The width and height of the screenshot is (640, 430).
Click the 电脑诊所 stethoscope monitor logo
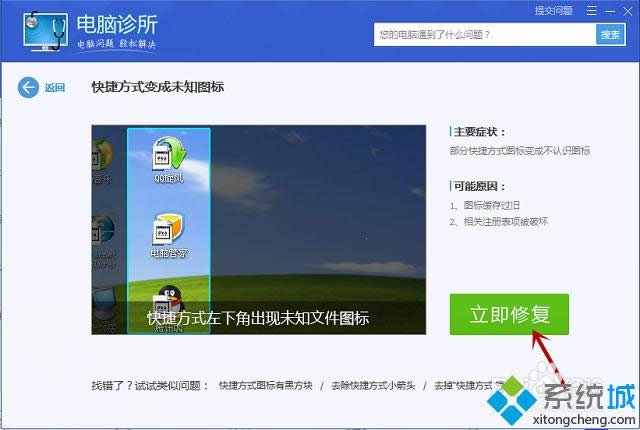coord(45,31)
